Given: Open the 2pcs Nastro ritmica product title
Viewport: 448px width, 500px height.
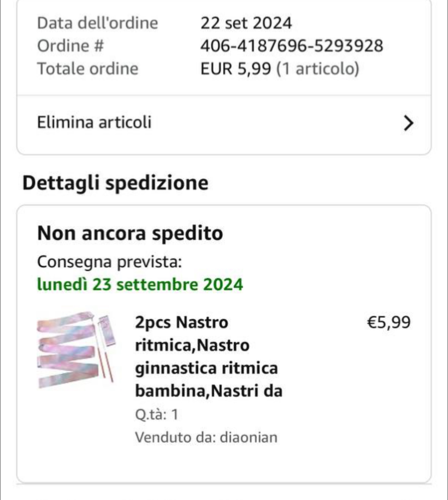Looking at the screenshot, I should [x=208, y=356].
